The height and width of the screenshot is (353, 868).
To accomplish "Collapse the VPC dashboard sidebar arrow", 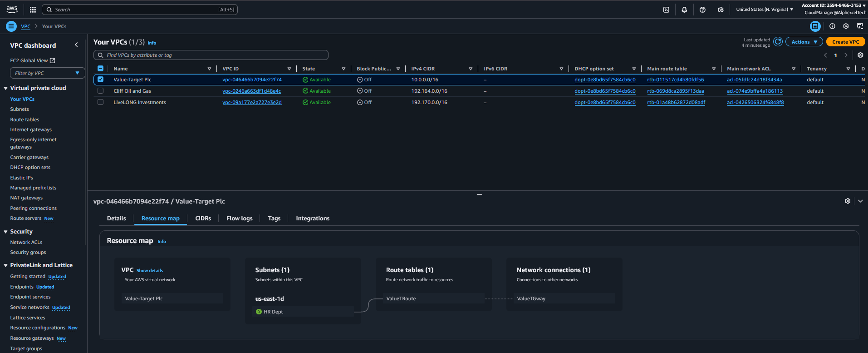I will coord(76,45).
